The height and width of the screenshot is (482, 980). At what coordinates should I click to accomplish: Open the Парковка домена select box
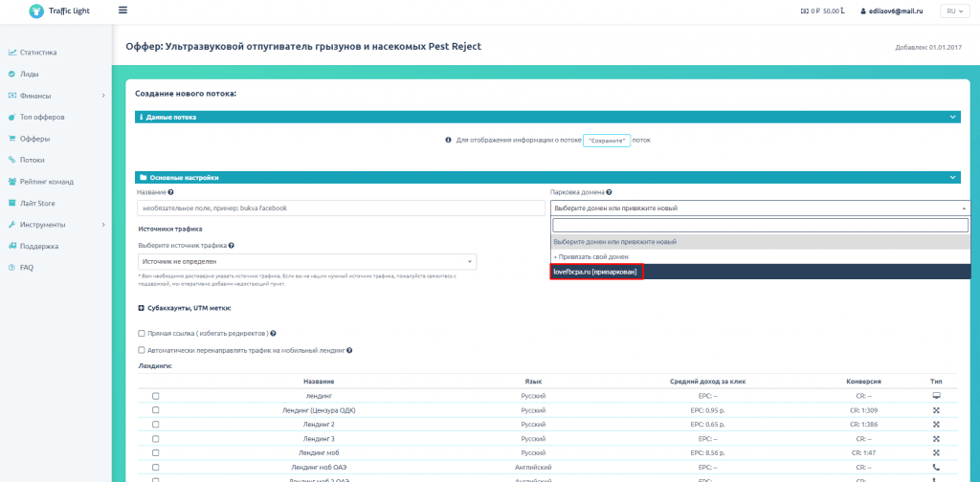click(760, 208)
